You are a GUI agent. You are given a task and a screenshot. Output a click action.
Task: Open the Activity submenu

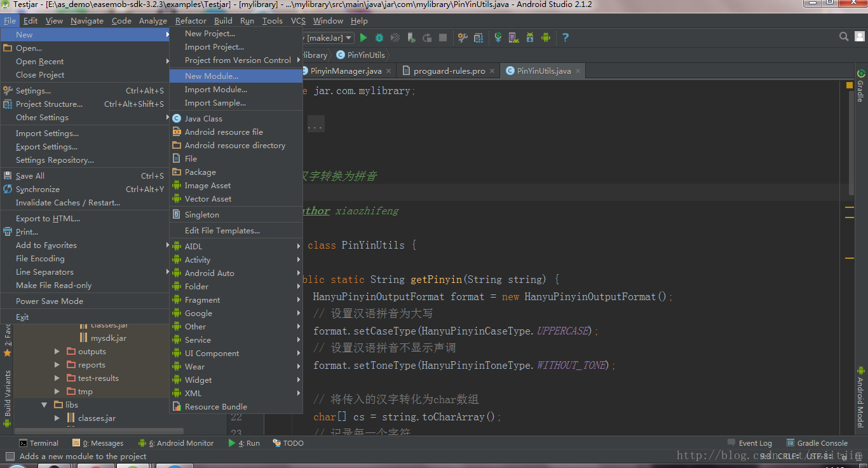tap(236, 259)
